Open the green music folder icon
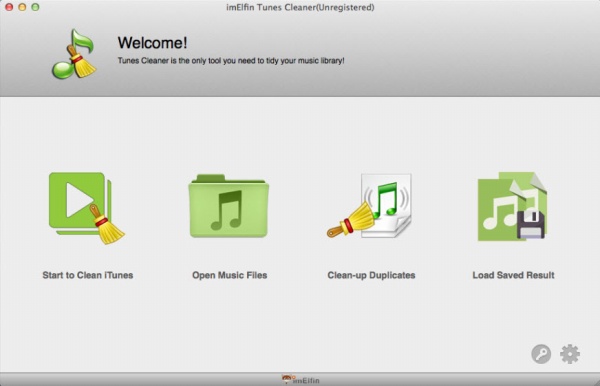This screenshot has height=386, width=600. pos(229,206)
